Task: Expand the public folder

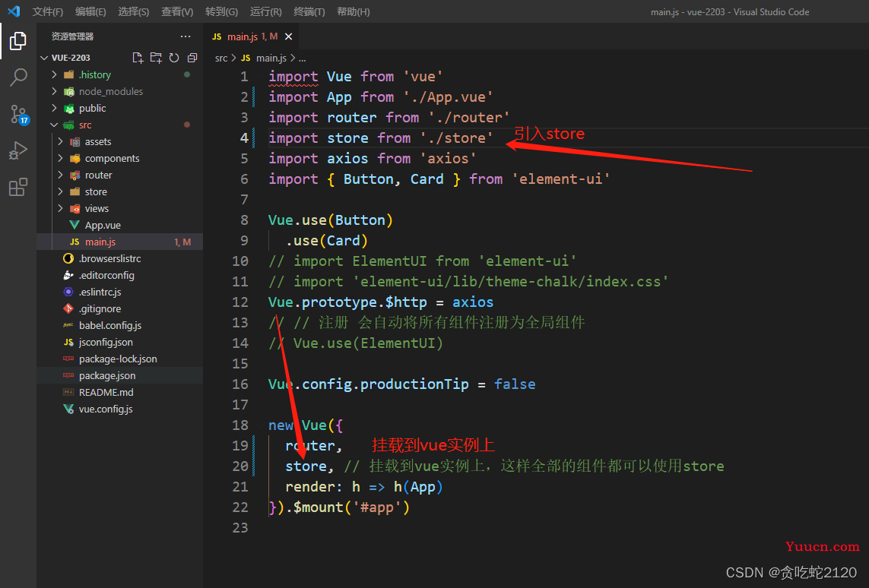Action: coord(119,108)
